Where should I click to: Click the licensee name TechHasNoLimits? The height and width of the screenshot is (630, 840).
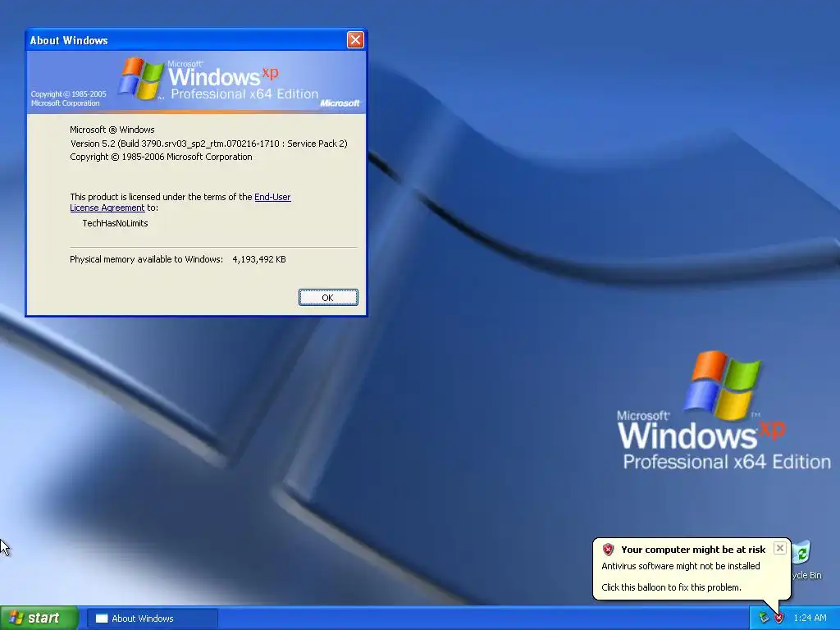(115, 223)
